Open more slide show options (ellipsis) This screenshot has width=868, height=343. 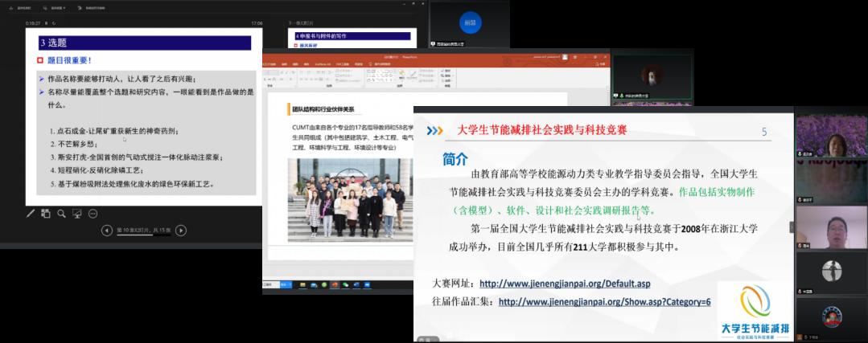pos(93,214)
